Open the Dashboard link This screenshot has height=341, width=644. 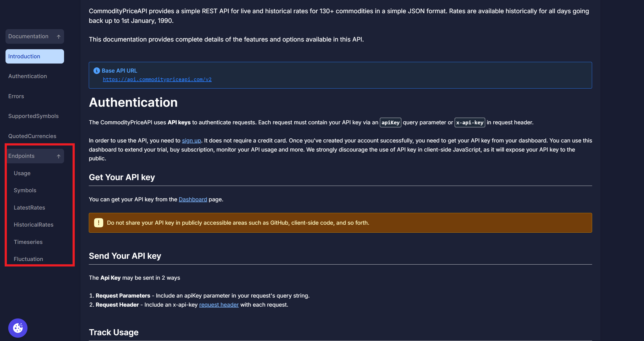193,199
